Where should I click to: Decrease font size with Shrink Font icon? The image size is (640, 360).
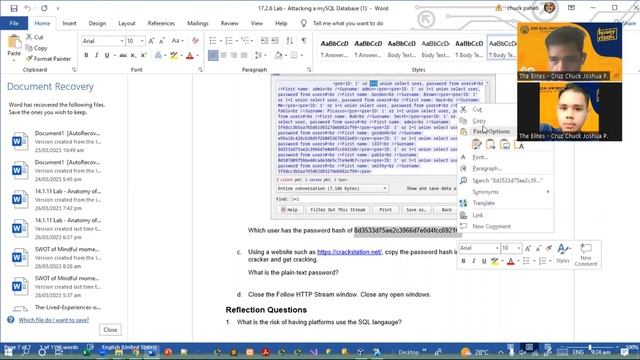coord(162,41)
